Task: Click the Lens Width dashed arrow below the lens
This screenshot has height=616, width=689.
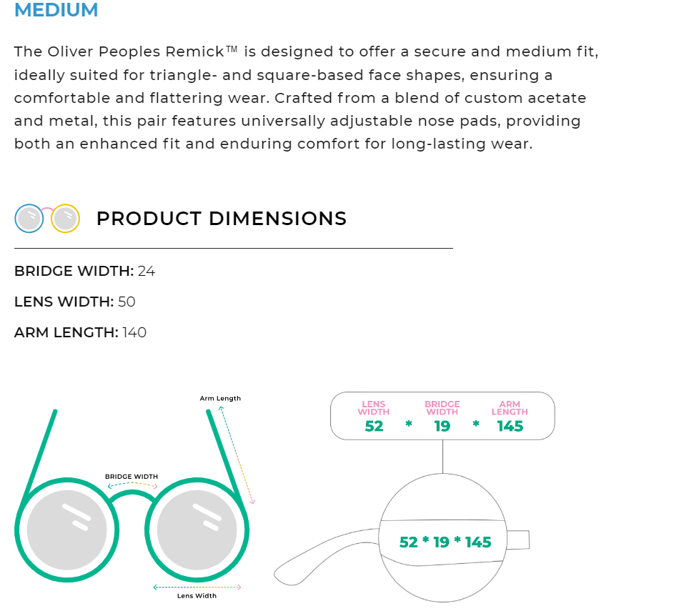Action: [x=197, y=587]
